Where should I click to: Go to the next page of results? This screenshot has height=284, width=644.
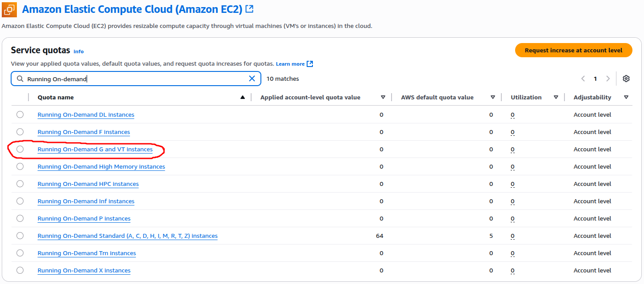point(608,79)
